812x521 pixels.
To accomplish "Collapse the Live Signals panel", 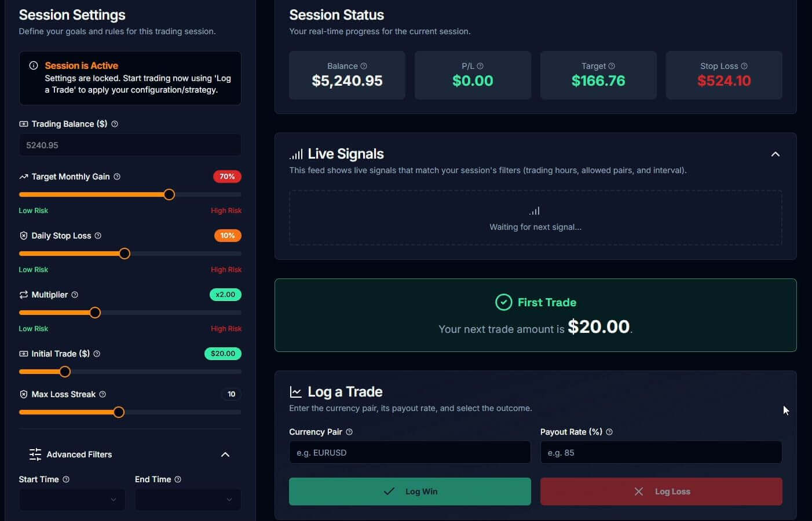I will tap(776, 154).
